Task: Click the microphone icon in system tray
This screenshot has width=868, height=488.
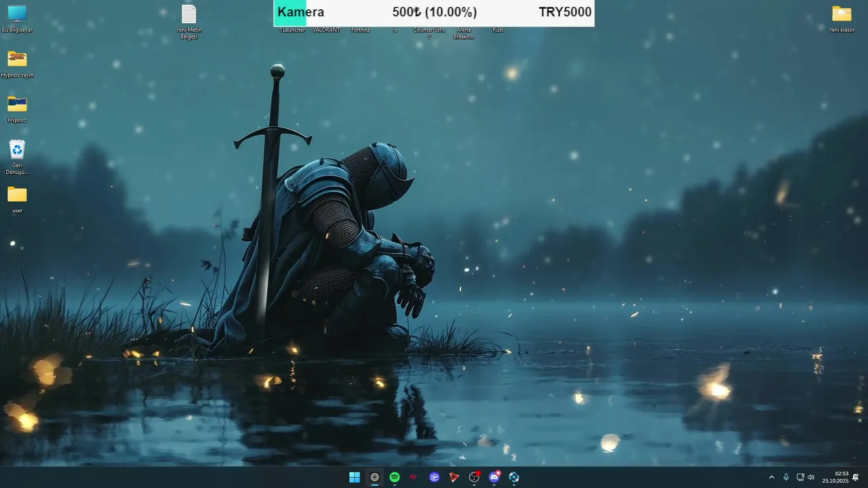Action: tap(786, 477)
